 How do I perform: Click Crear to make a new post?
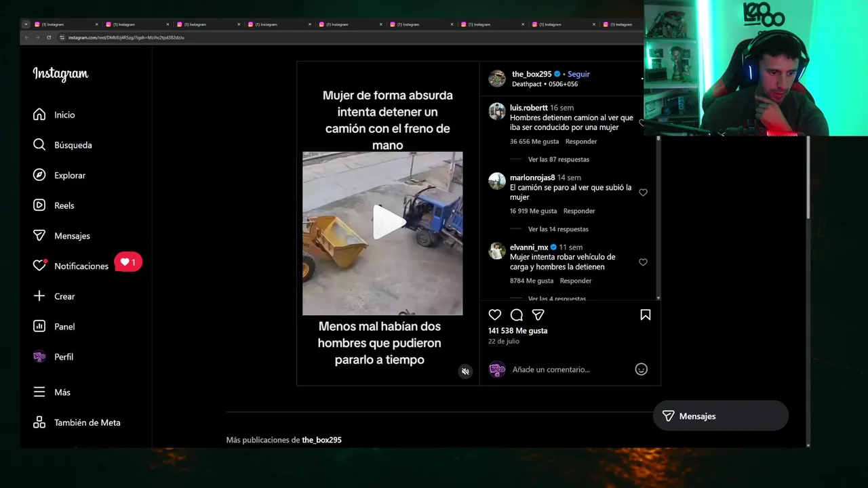click(54, 296)
